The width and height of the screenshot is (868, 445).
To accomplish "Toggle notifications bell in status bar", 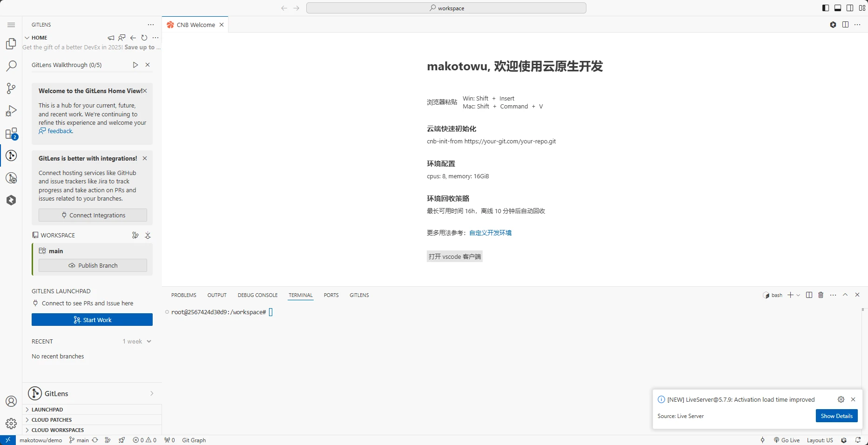I will [x=858, y=440].
